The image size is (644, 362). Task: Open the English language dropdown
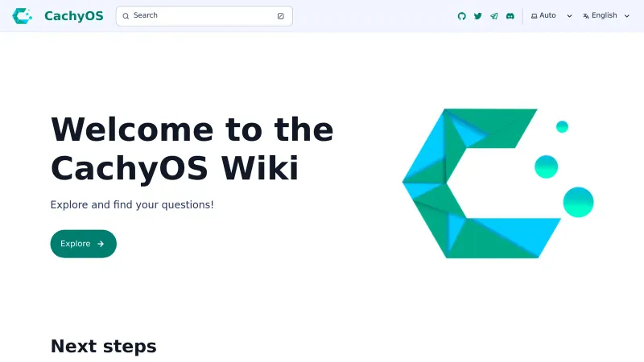[x=605, y=15]
